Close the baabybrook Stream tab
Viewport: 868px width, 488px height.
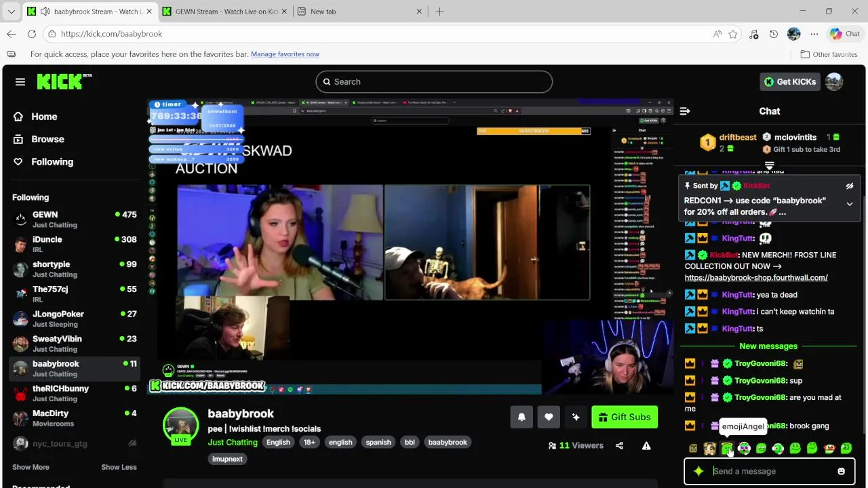click(x=149, y=12)
